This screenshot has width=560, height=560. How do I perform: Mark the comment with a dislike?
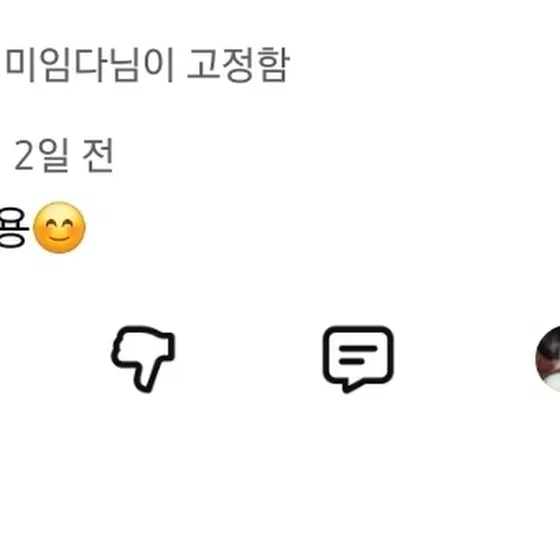(x=143, y=359)
